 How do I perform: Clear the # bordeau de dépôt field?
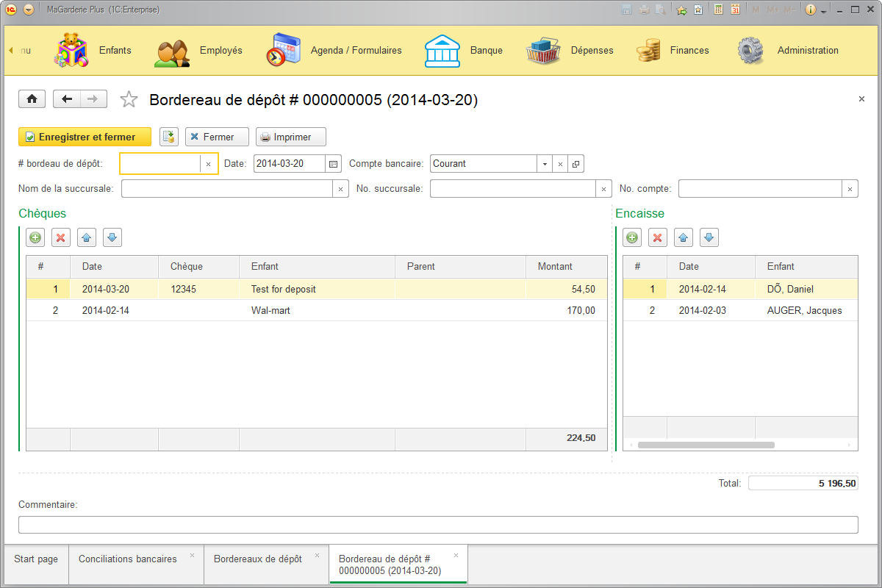[x=208, y=163]
